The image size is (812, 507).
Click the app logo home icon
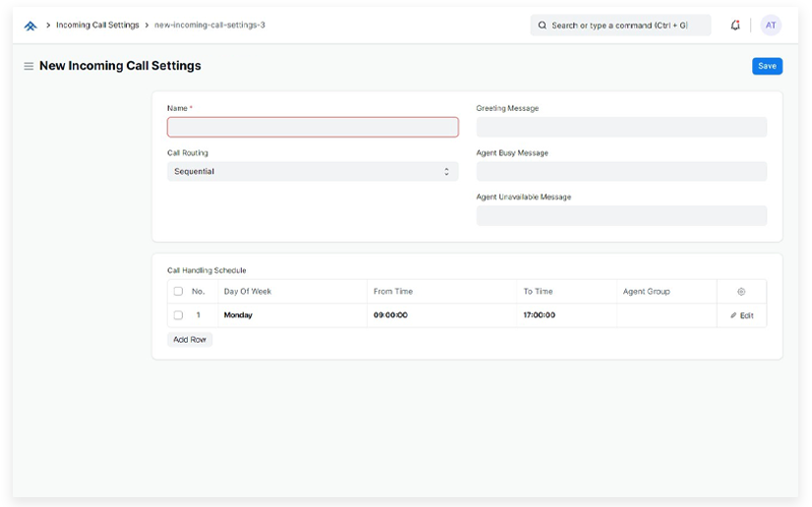click(30, 26)
